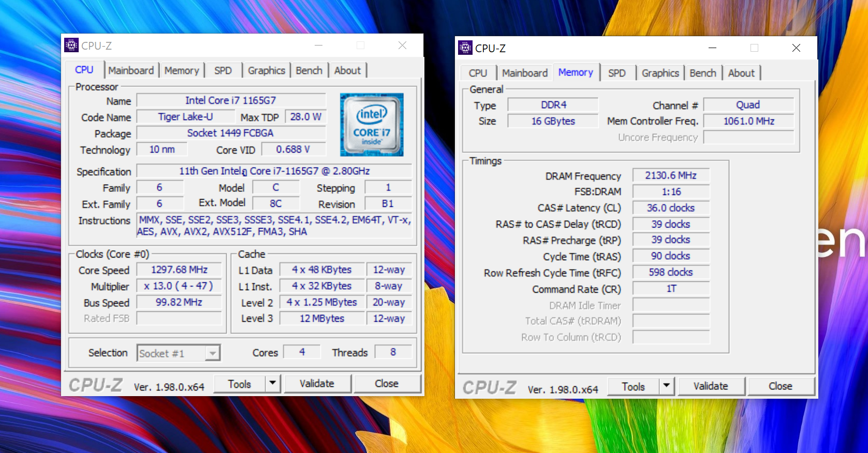Click the CPU-Z app icon in left window title bar
The image size is (868, 453).
(71, 46)
